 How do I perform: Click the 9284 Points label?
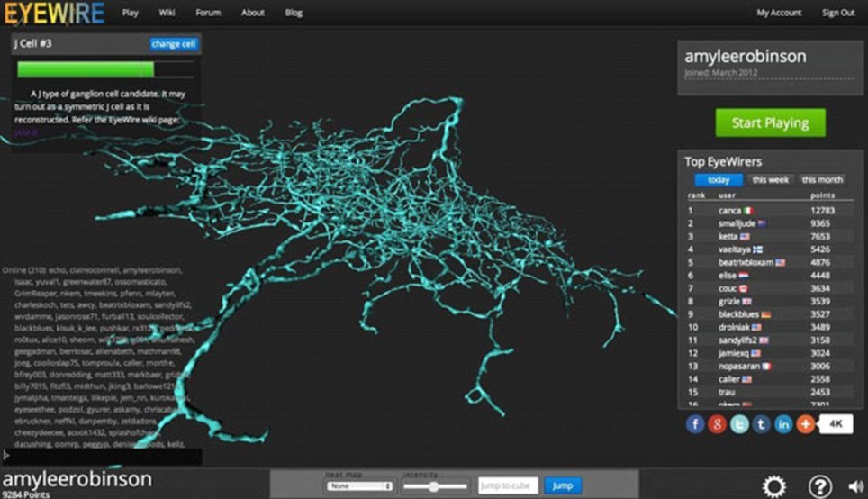click(x=26, y=494)
